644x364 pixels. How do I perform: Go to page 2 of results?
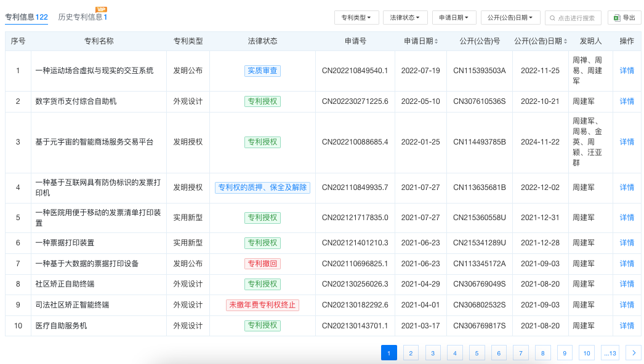[411, 352]
